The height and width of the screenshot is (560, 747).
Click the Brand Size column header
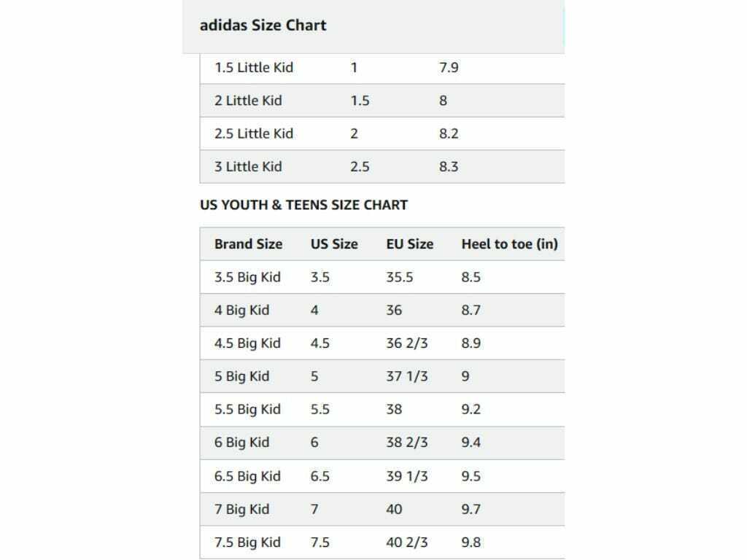pos(248,244)
